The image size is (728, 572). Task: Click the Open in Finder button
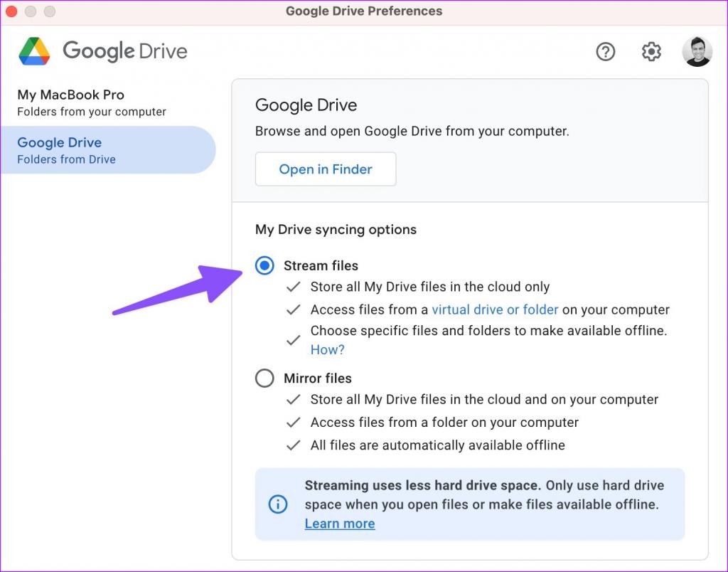point(326,169)
